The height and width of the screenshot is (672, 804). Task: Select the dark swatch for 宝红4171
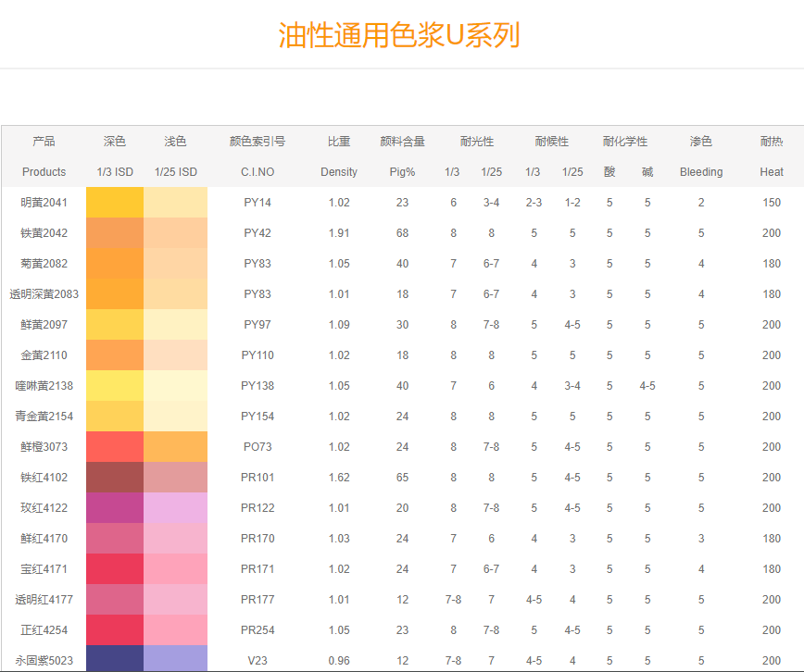tap(115, 569)
